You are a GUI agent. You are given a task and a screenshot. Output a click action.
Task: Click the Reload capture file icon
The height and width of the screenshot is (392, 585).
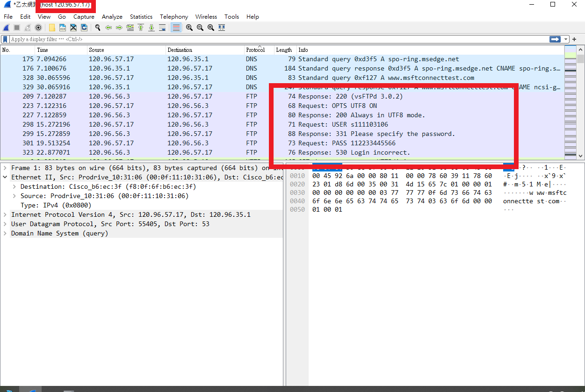(84, 28)
